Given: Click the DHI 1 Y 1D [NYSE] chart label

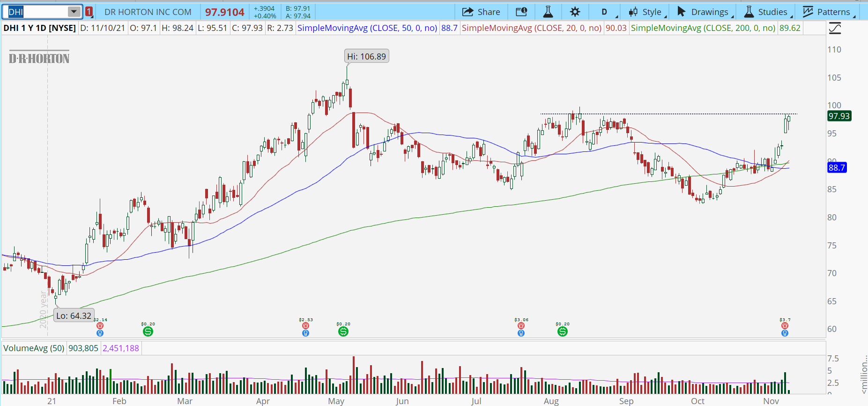Looking at the screenshot, I should (x=39, y=28).
